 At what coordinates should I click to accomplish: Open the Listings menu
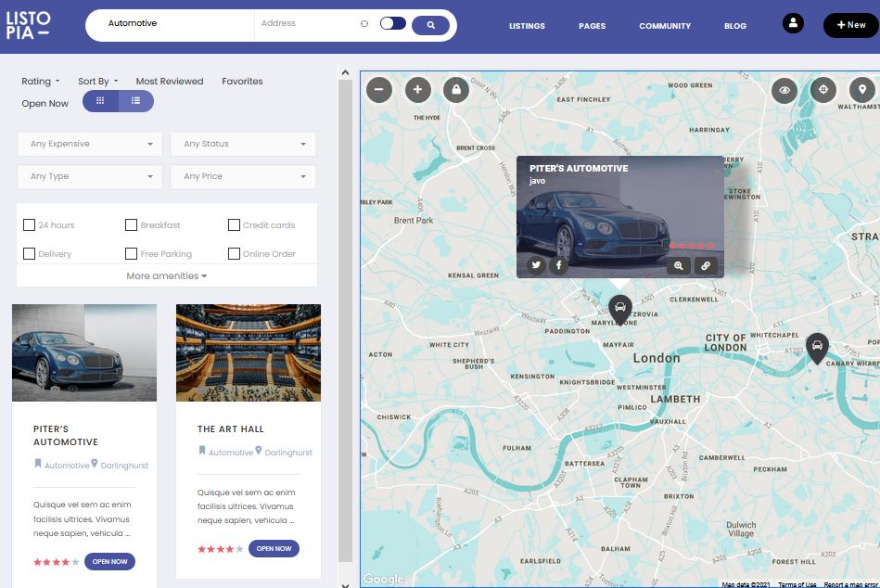point(527,26)
